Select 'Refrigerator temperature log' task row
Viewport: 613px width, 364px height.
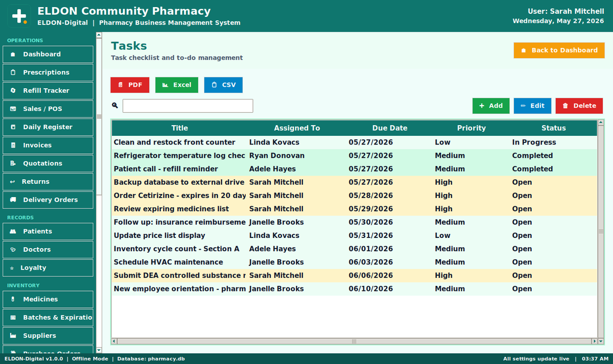coord(355,156)
